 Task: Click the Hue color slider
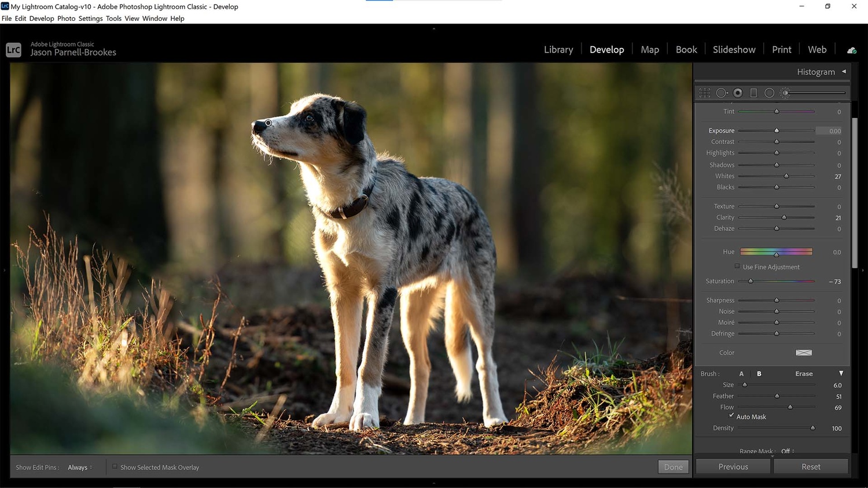[776, 252]
